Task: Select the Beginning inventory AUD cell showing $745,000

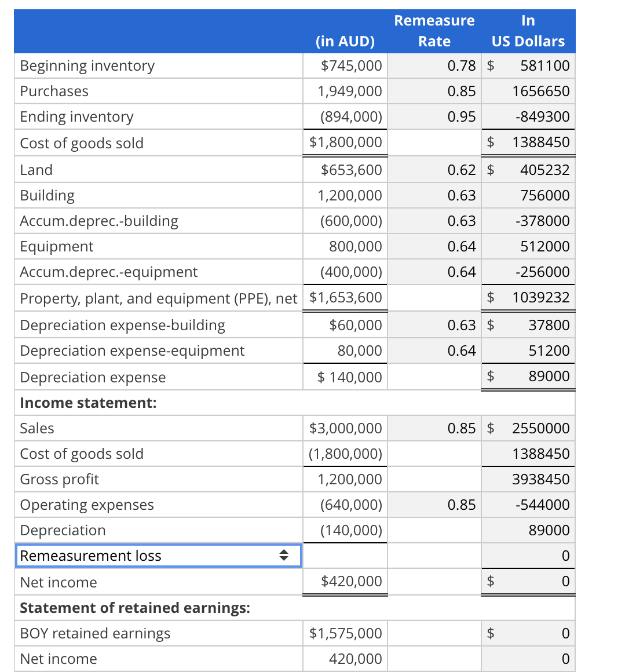Action: [x=345, y=65]
